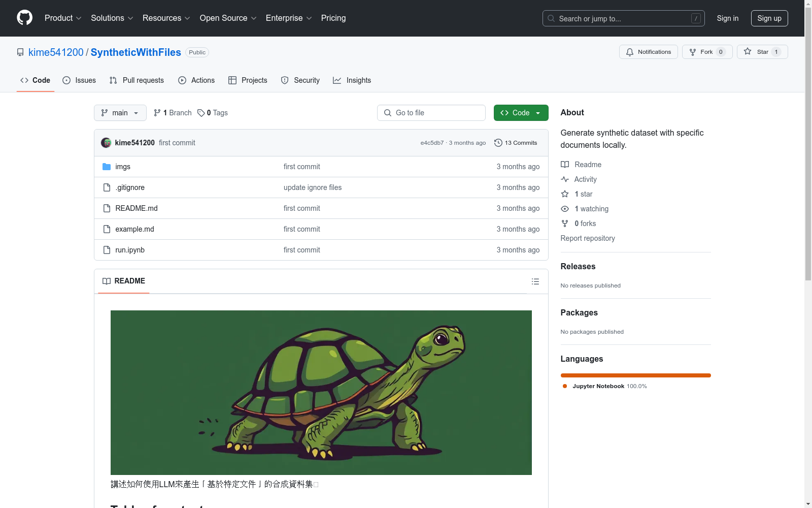Expand the Resources menu

pos(166,18)
